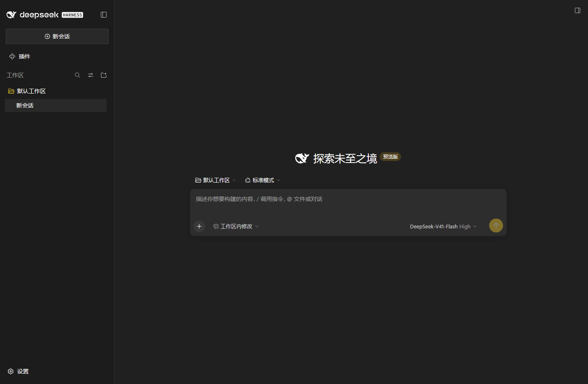Click the 预览版 preview badge
Image resolution: width=588 pixels, height=384 pixels.
390,157
